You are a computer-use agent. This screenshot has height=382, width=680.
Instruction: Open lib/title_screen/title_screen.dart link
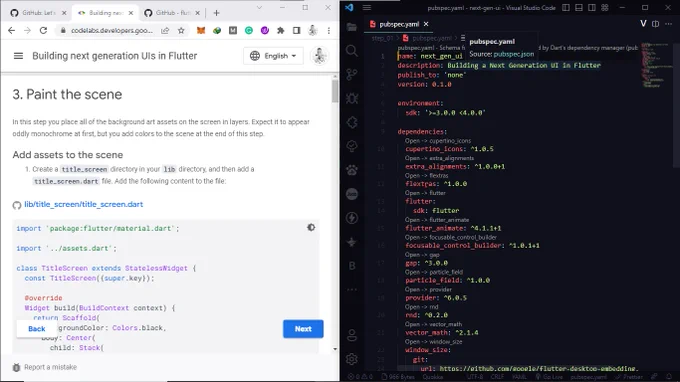(x=84, y=204)
